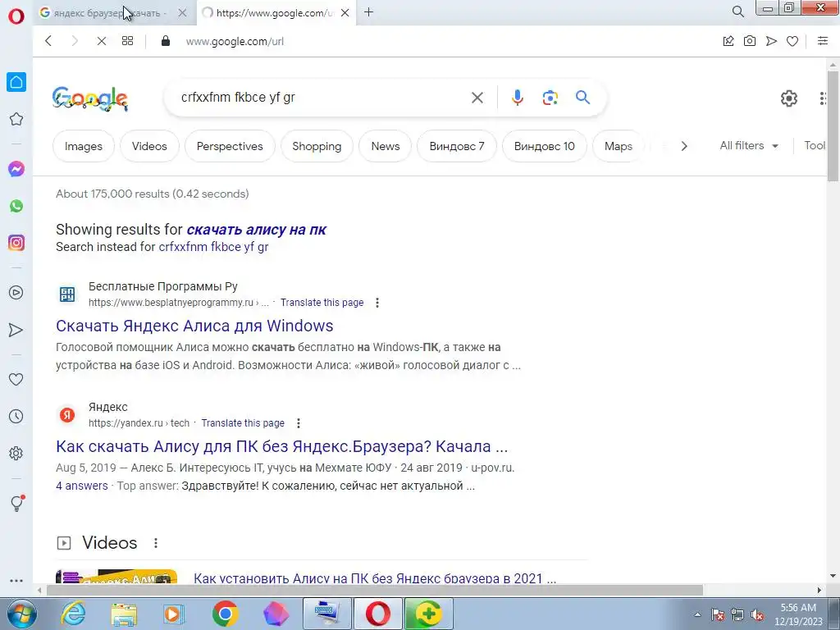The image size is (840, 630).
Task: Open Easy Setup sliders icon
Action: click(823, 41)
